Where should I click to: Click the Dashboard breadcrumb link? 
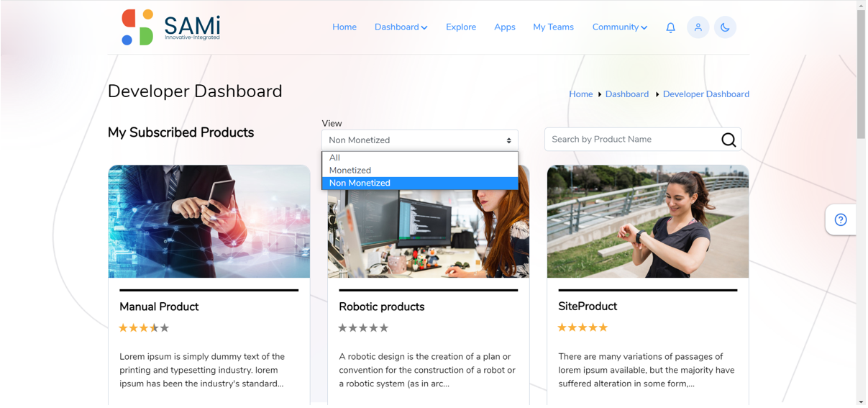tap(627, 94)
